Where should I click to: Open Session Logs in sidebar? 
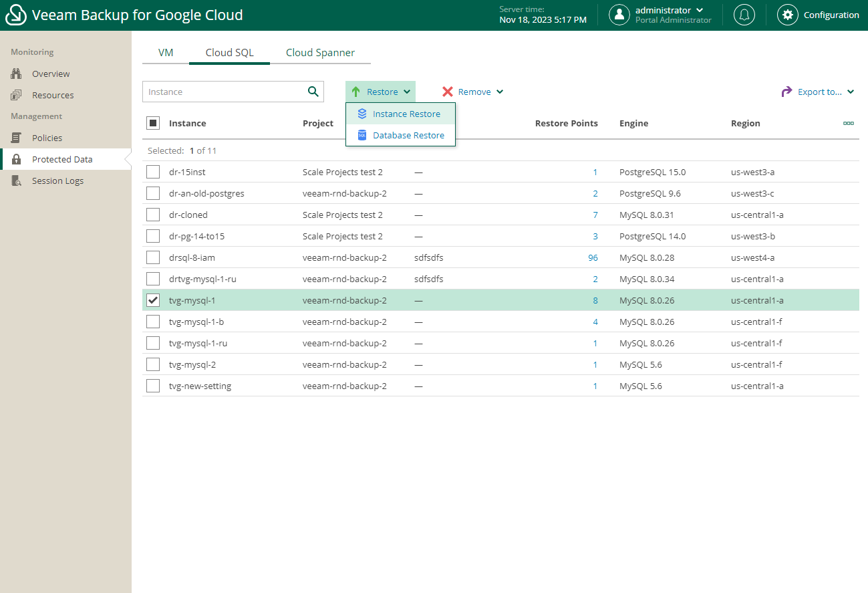(x=57, y=181)
